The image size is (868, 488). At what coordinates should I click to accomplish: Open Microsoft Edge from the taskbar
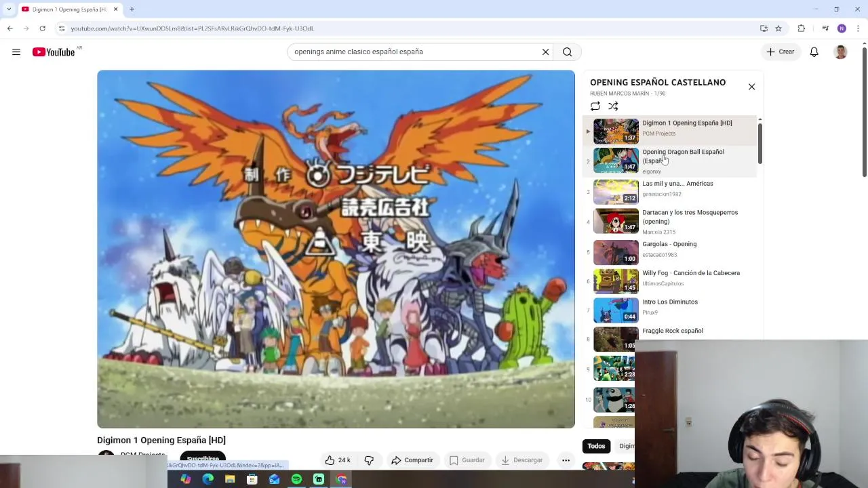coord(208,479)
